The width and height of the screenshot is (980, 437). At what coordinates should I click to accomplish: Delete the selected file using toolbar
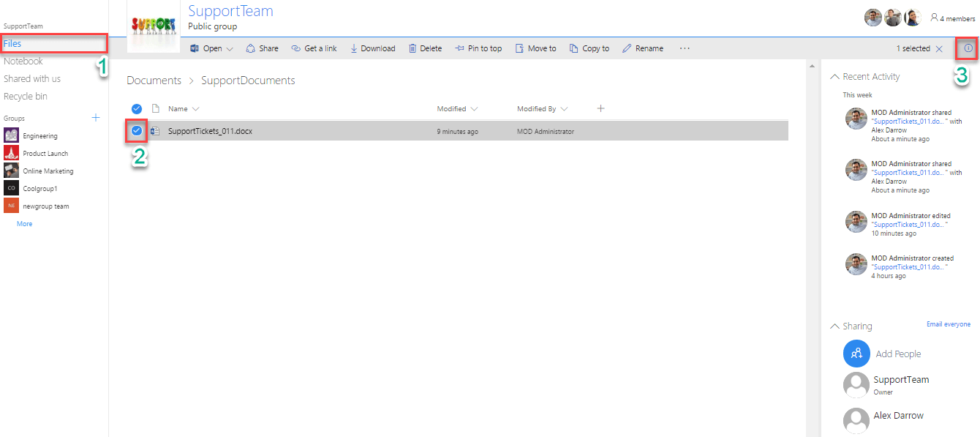(x=412, y=48)
